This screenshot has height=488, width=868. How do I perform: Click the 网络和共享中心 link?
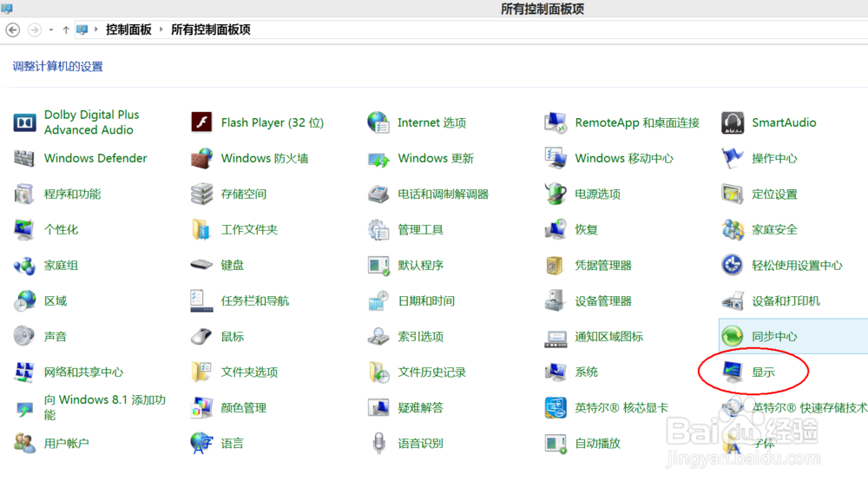point(83,373)
